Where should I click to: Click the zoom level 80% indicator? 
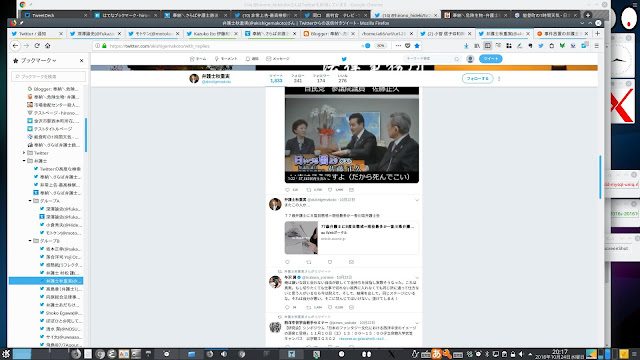tap(380, 46)
